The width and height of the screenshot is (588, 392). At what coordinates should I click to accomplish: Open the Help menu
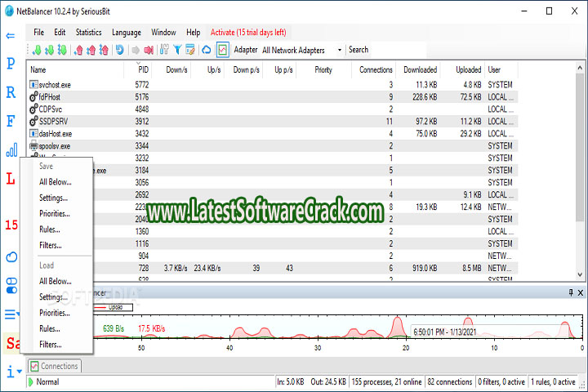point(193,33)
